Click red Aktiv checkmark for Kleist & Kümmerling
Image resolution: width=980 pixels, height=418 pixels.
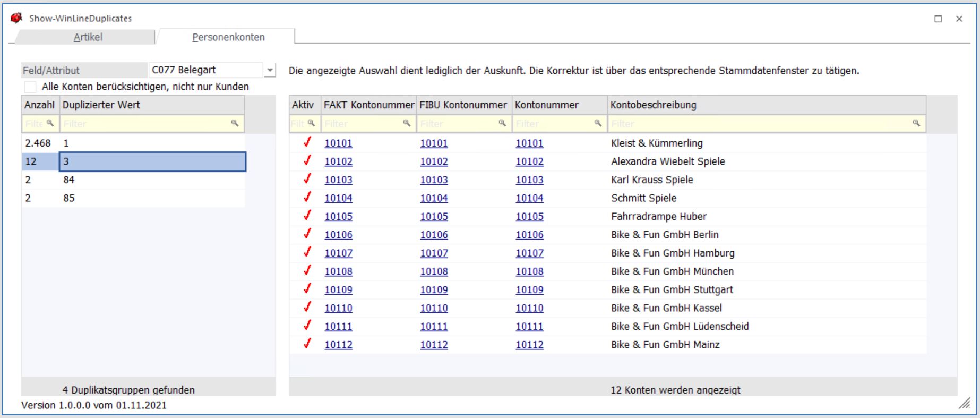tap(307, 142)
